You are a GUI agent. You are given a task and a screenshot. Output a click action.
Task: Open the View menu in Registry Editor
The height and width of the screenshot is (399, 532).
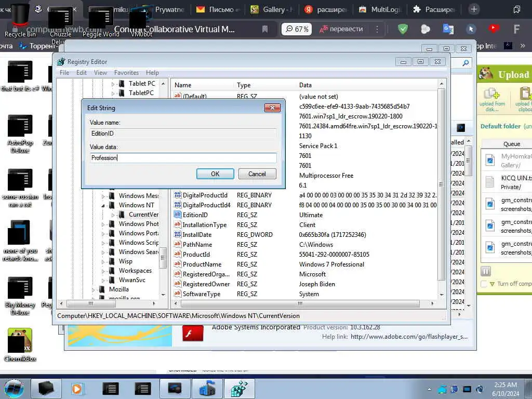click(100, 73)
